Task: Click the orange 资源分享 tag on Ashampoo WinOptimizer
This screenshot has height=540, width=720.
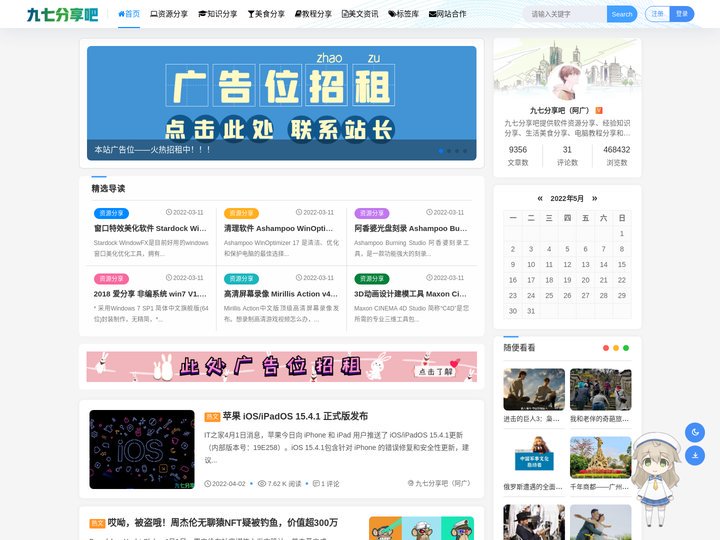Action: (242, 213)
